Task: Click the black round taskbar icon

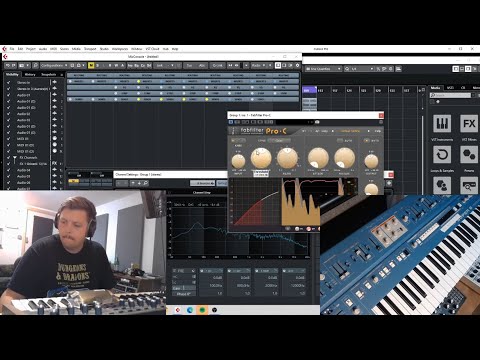Action: pos(214,310)
